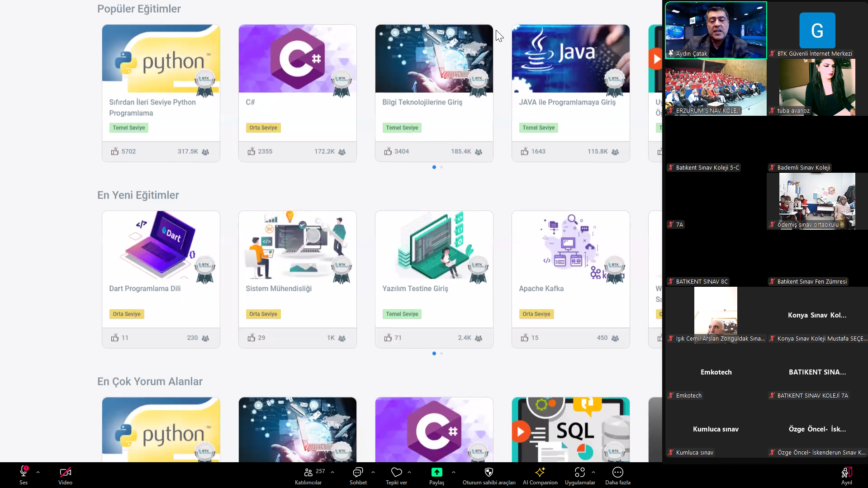Viewport: 868px width, 488px height.
Task: Click like icon on JAVA course (1643)
Action: pyautogui.click(x=525, y=152)
